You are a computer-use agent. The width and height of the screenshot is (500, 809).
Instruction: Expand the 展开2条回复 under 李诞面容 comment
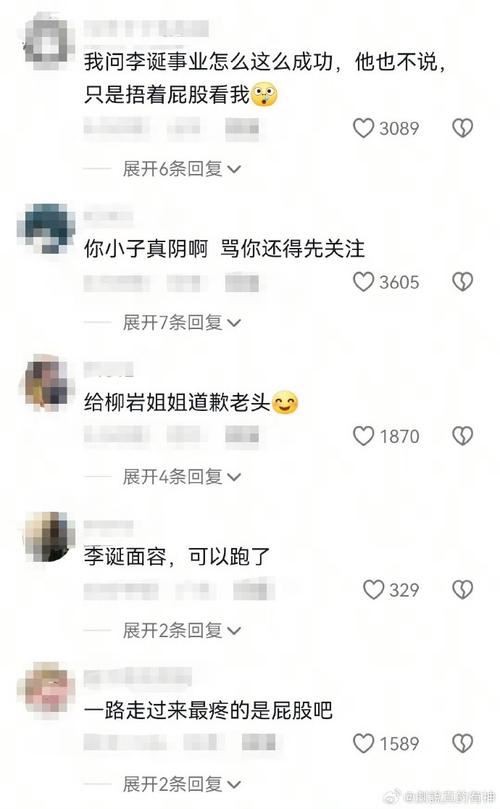click(182, 630)
